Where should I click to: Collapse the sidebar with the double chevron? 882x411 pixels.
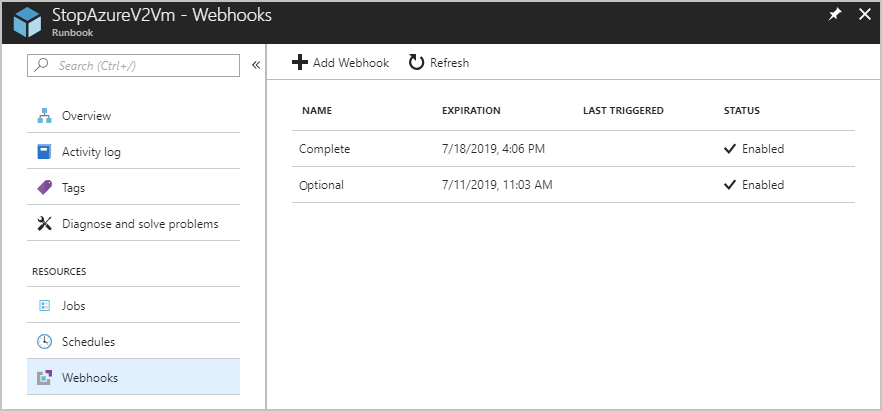point(256,65)
